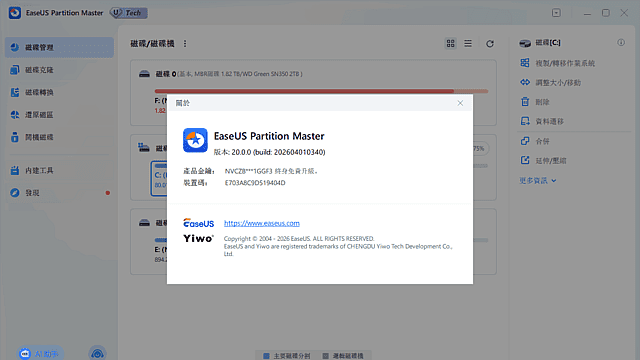Click the bottom disk's drive icon
The height and width of the screenshot is (360, 640).
pyautogui.click(x=144, y=223)
